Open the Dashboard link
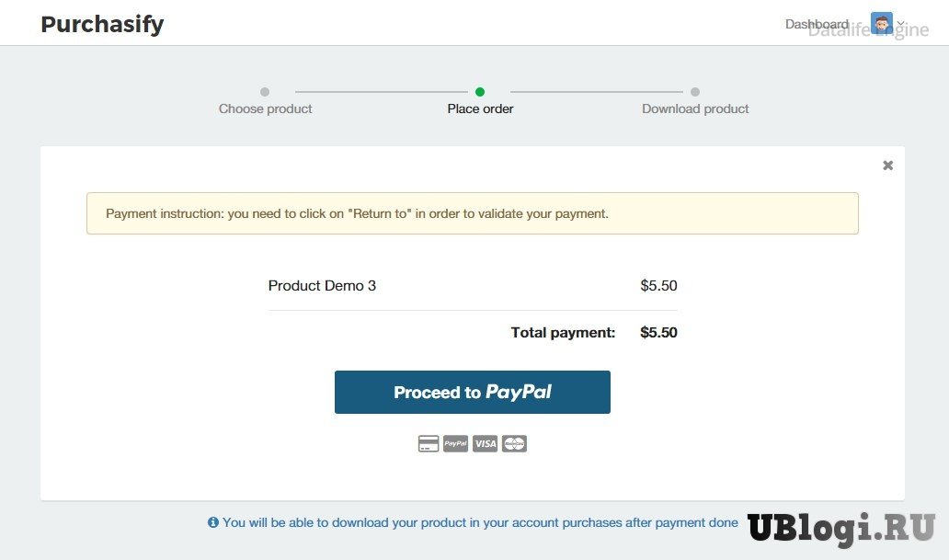The height and width of the screenshot is (560, 949). (817, 25)
